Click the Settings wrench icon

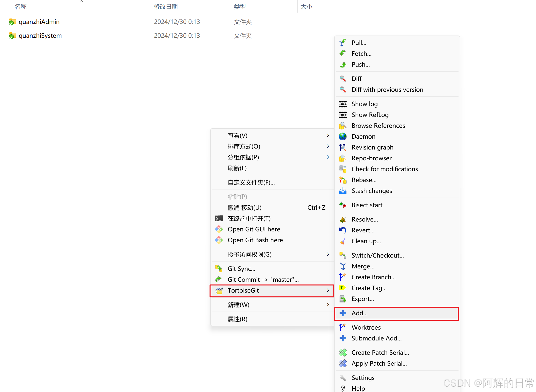(343, 378)
